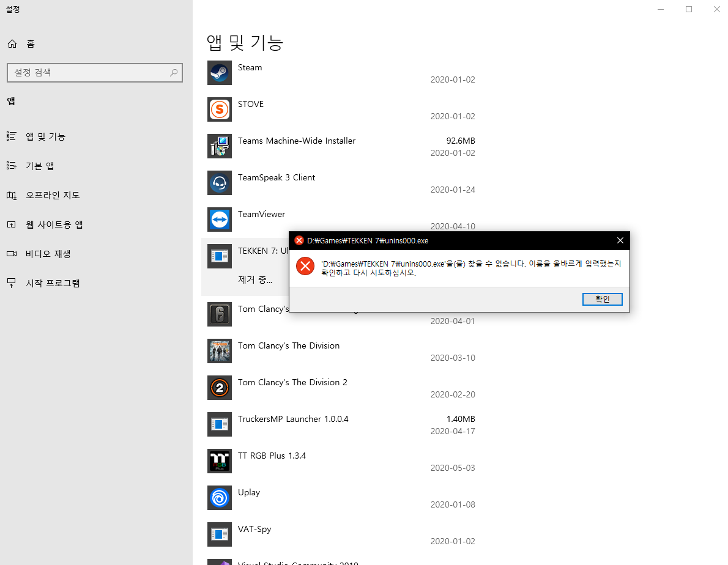Click the TruckersMP Launcher icon
The image size is (728, 565).
pyautogui.click(x=219, y=424)
